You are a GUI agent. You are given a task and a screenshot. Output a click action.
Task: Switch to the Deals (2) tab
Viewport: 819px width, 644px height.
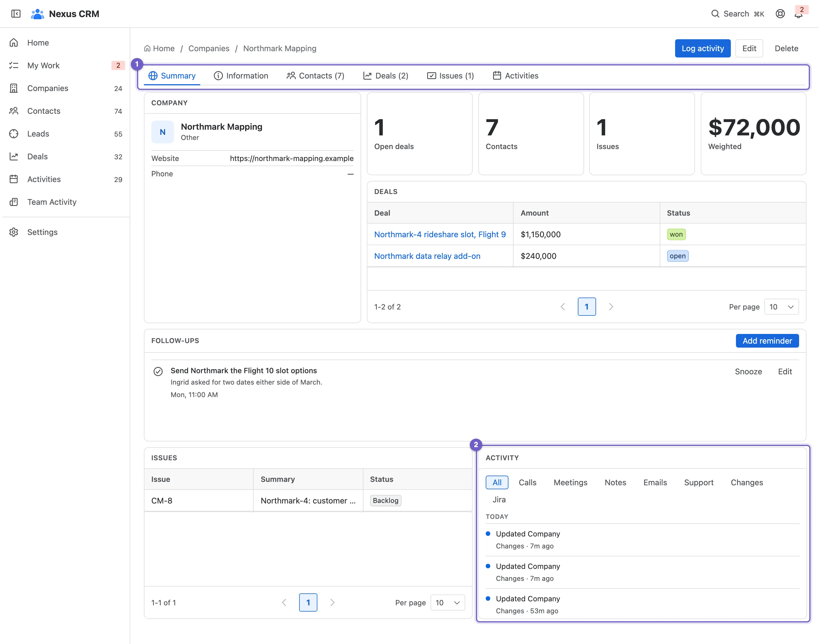click(x=386, y=76)
